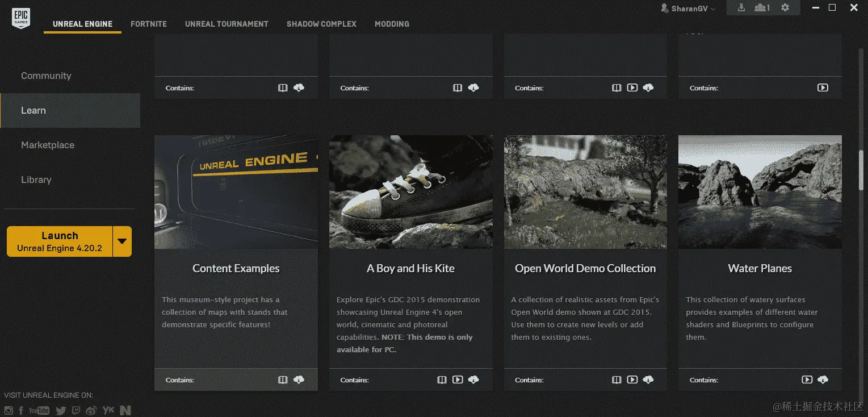868x417 pixels.
Task: Click the vertical scrollbar thumb on the right
Action: 861,169
